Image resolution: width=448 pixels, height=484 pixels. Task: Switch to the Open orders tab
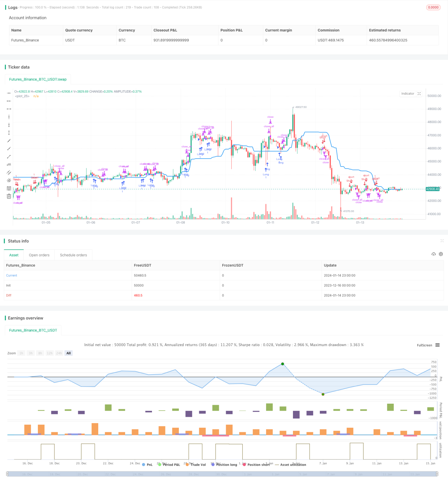point(39,255)
